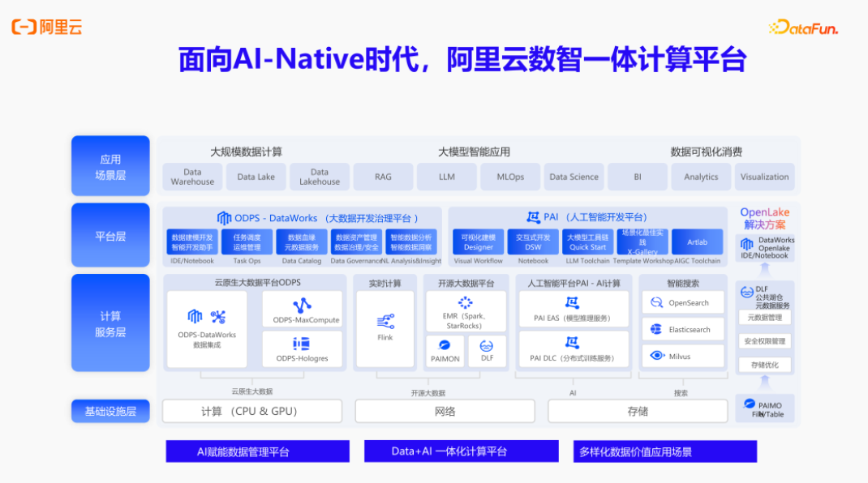Select the Data Lake scenario box

tap(256, 177)
